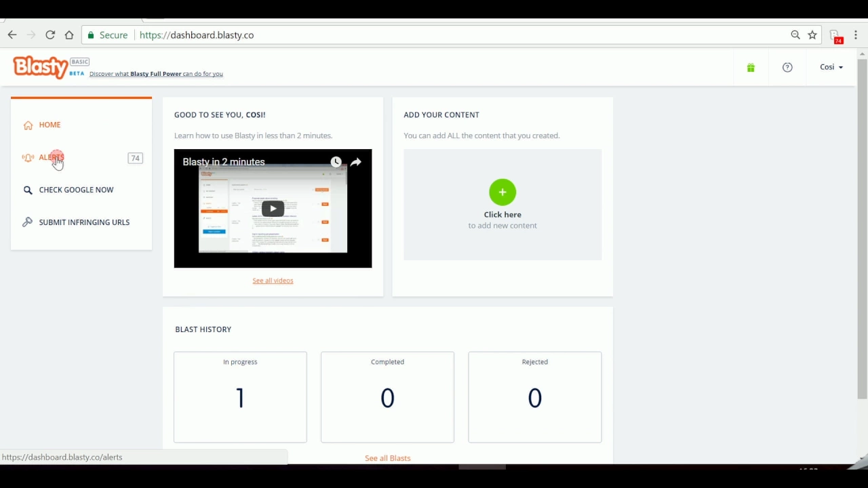Click the page vertical scrollbar
The height and width of the screenshot is (488, 868).
(862, 229)
